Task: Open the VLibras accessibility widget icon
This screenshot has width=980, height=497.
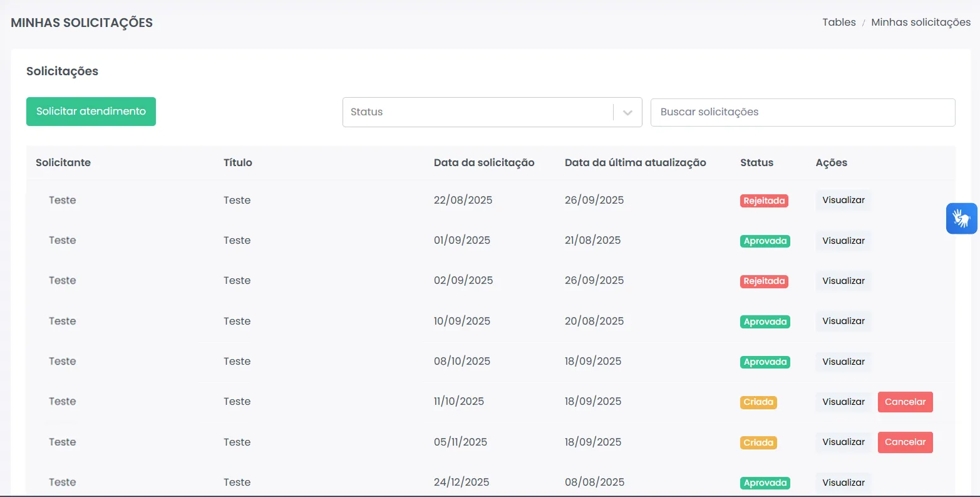Action: [961, 218]
